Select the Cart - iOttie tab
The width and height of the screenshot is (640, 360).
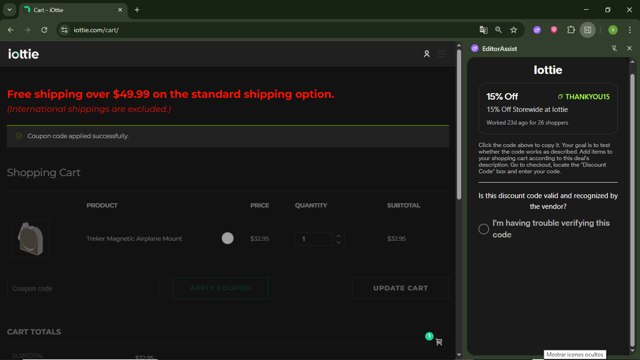[x=73, y=10]
